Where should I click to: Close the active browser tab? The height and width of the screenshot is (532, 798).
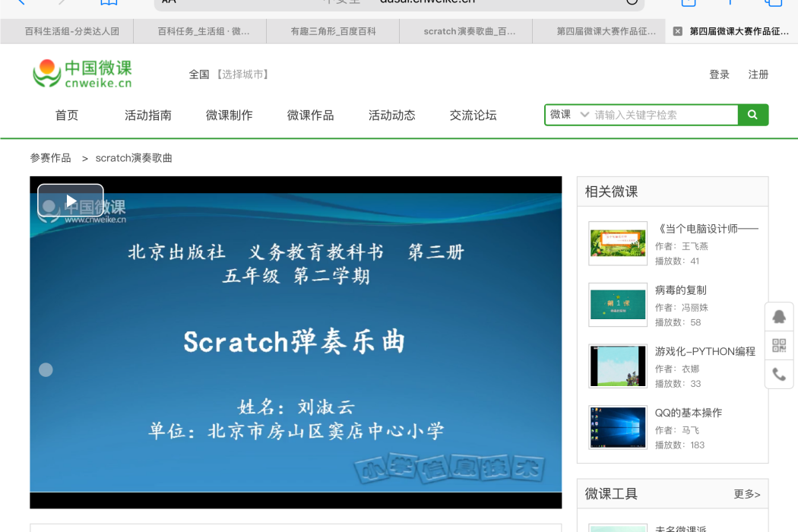pos(677,32)
